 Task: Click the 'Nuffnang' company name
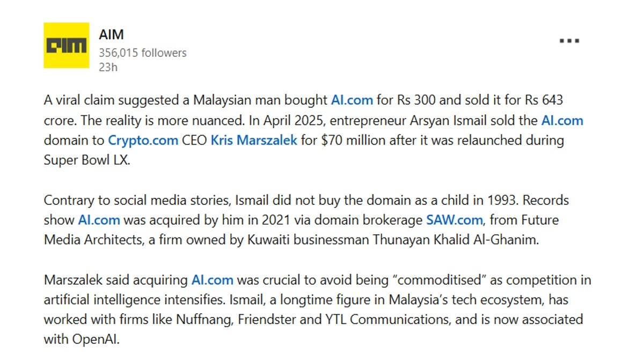point(201,320)
